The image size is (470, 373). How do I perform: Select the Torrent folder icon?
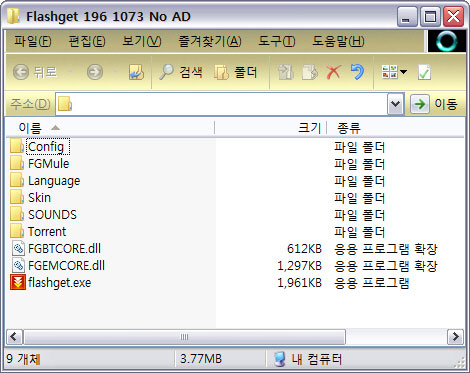point(17,231)
